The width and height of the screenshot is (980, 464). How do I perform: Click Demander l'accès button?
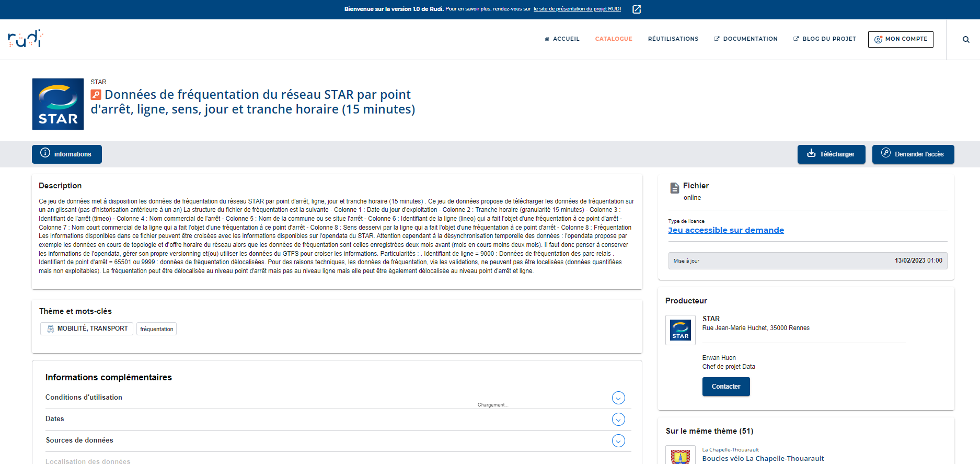click(x=913, y=154)
